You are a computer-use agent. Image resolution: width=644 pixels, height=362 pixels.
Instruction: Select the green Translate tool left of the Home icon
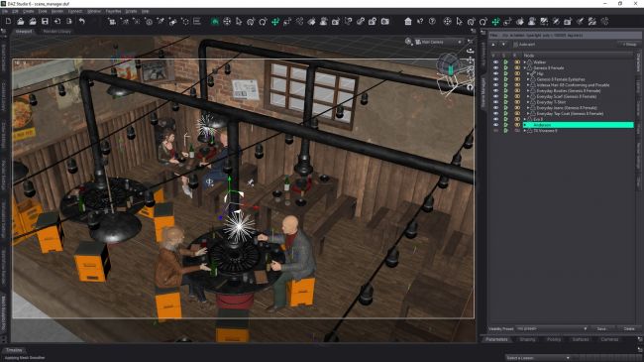click(275, 22)
